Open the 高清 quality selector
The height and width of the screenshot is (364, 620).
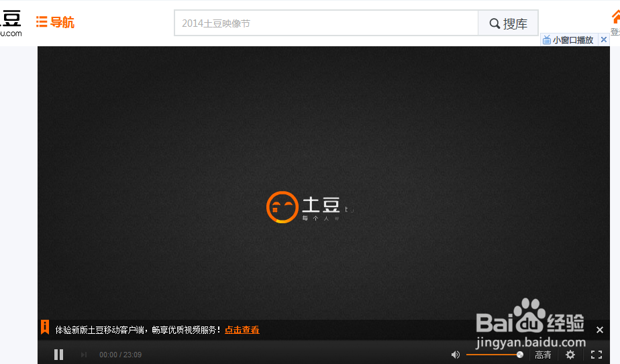(543, 355)
